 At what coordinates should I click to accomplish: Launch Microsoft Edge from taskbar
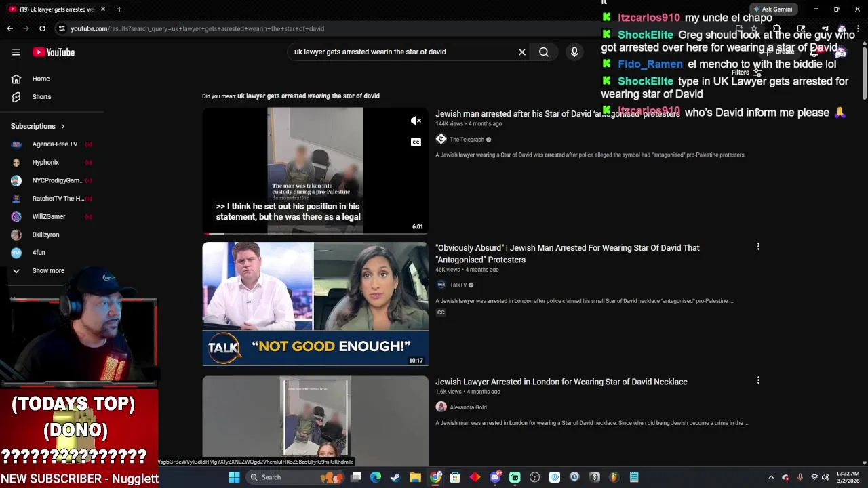pos(376,477)
